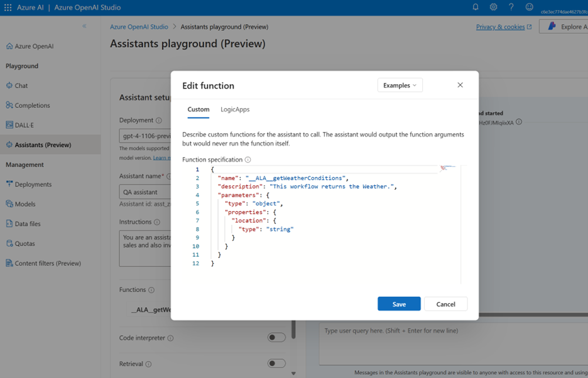This screenshot has width=588, height=378.
Task: Click the Assistant name QA assistant field
Action: click(x=145, y=192)
